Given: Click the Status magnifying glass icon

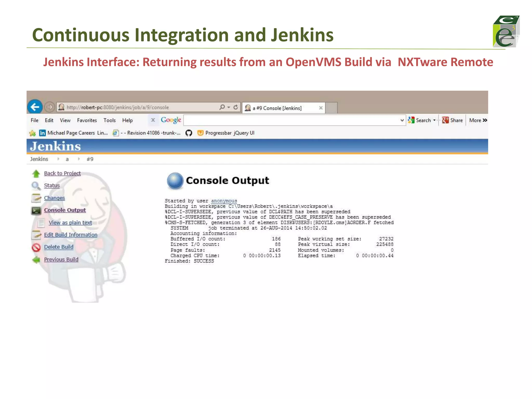Looking at the screenshot, I should (x=36, y=186).
